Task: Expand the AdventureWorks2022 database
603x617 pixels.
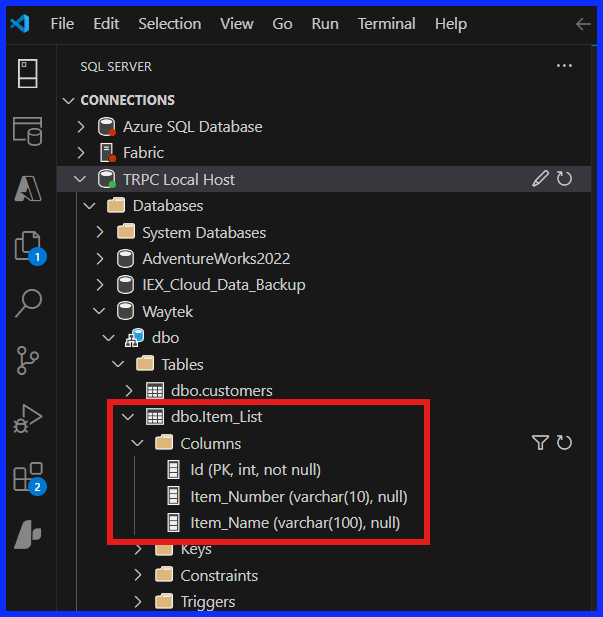Action: (x=100, y=259)
